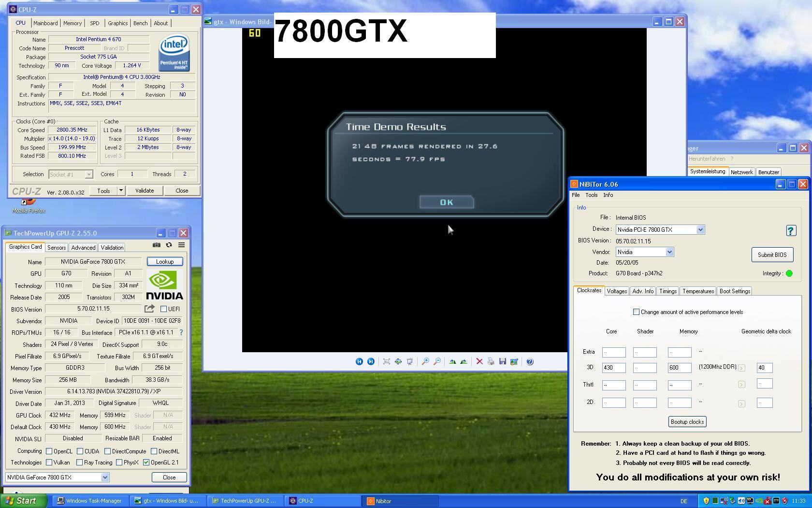This screenshot has width=812, height=508.
Task: Toggle the Ray Tracing checkbox
Action: click(x=79, y=463)
